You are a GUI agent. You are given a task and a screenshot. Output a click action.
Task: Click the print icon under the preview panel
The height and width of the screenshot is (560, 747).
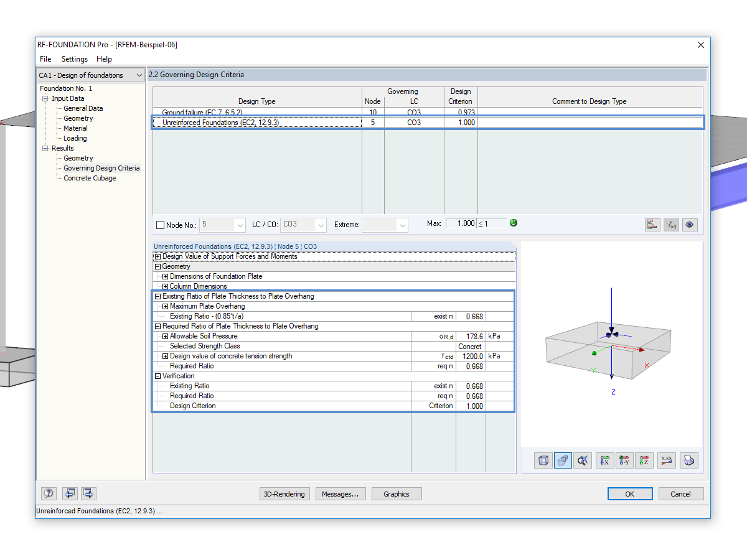coord(689,460)
